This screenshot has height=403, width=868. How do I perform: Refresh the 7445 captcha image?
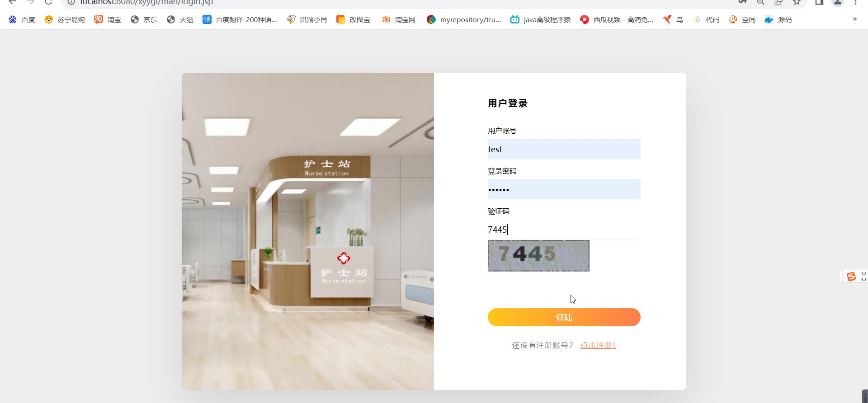tap(538, 256)
